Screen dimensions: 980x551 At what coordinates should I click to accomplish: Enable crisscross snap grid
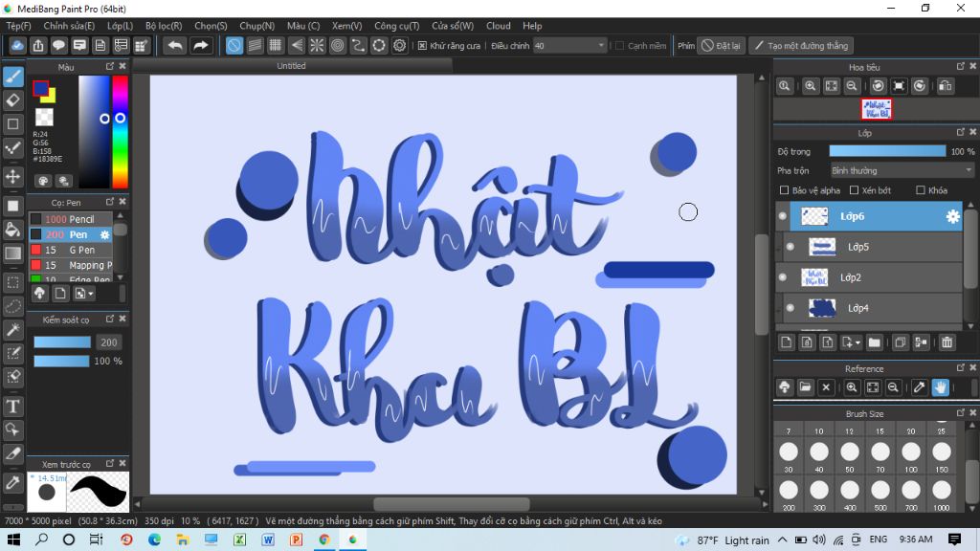[276, 46]
